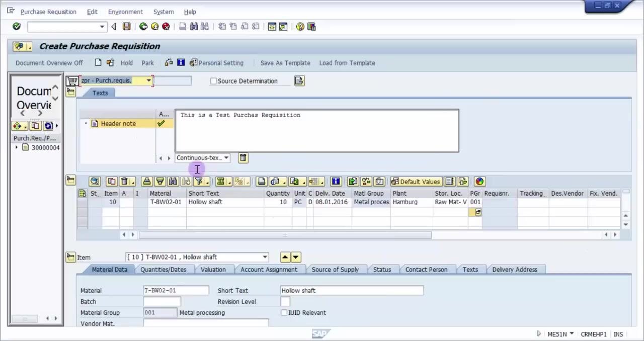The height and width of the screenshot is (341, 644).
Task: Click the Sum (sigma) icon in item toolbar
Action: tap(220, 182)
